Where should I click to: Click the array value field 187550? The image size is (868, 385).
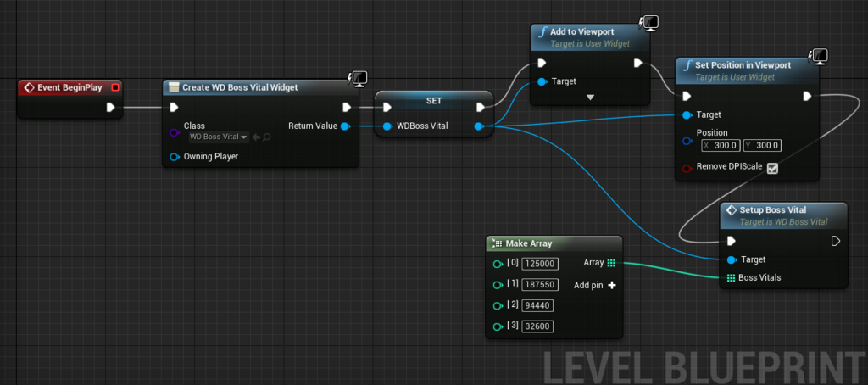coord(540,285)
